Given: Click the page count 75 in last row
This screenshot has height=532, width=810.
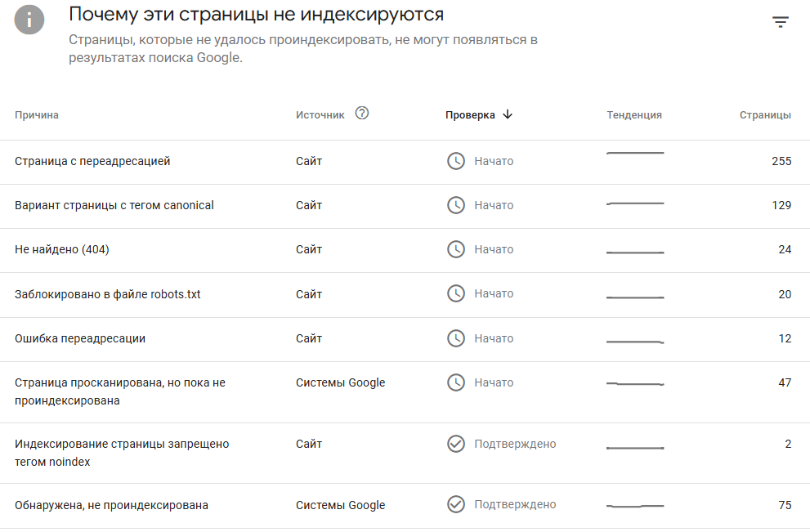Looking at the screenshot, I should point(785,505).
